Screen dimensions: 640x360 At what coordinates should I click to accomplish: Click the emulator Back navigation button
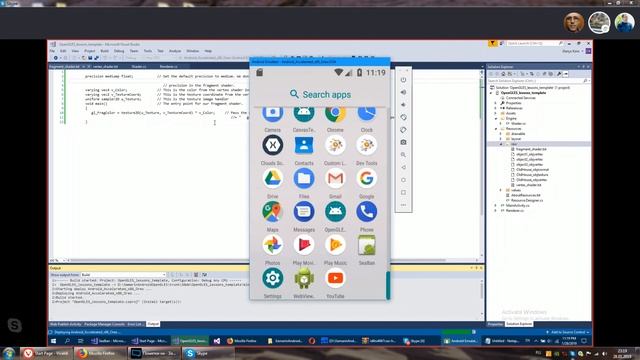click(x=403, y=167)
